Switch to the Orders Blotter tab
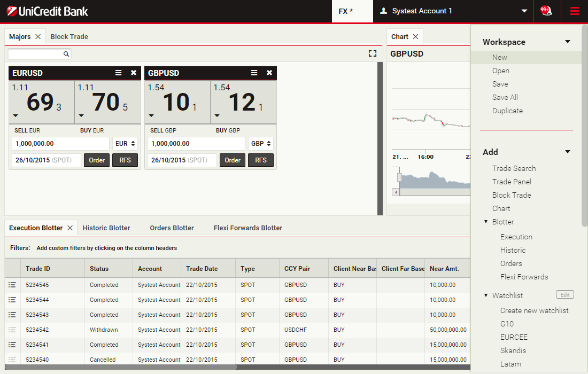Image resolution: width=588 pixels, height=374 pixels. click(x=172, y=228)
